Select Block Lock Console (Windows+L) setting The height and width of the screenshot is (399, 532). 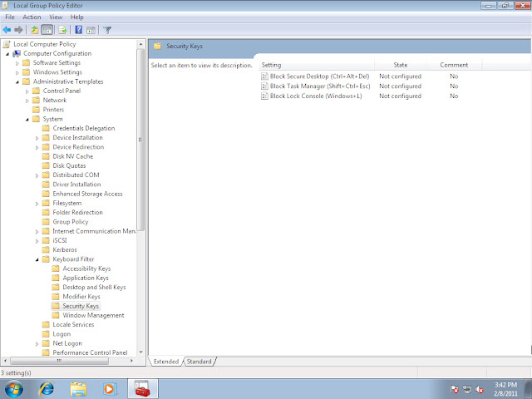point(316,96)
